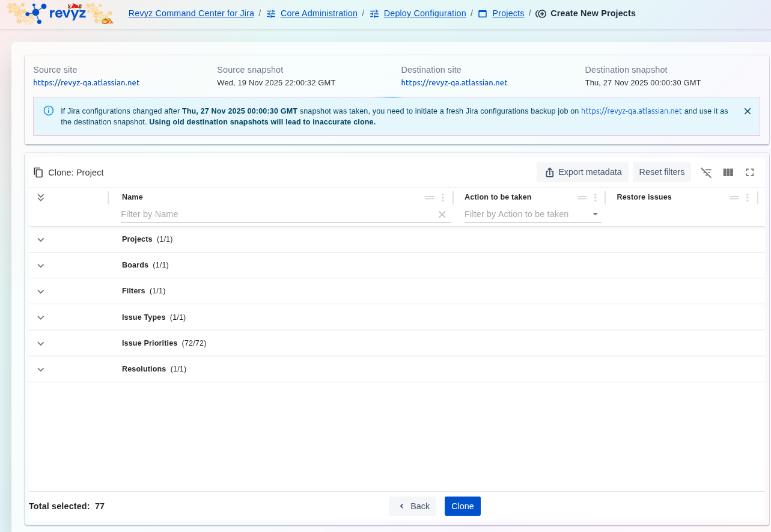Toggle the show/hide filters icon
Viewport: 771px width, 532px height.
[706, 173]
